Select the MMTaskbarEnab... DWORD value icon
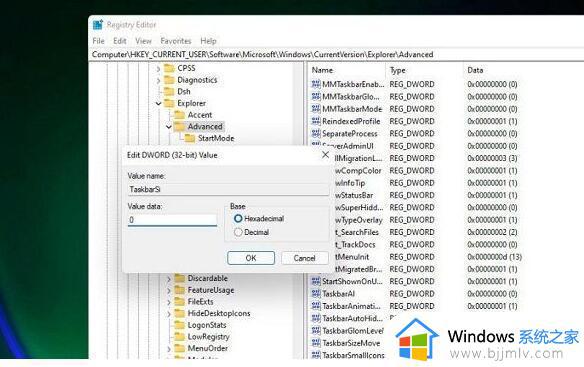 [x=316, y=84]
